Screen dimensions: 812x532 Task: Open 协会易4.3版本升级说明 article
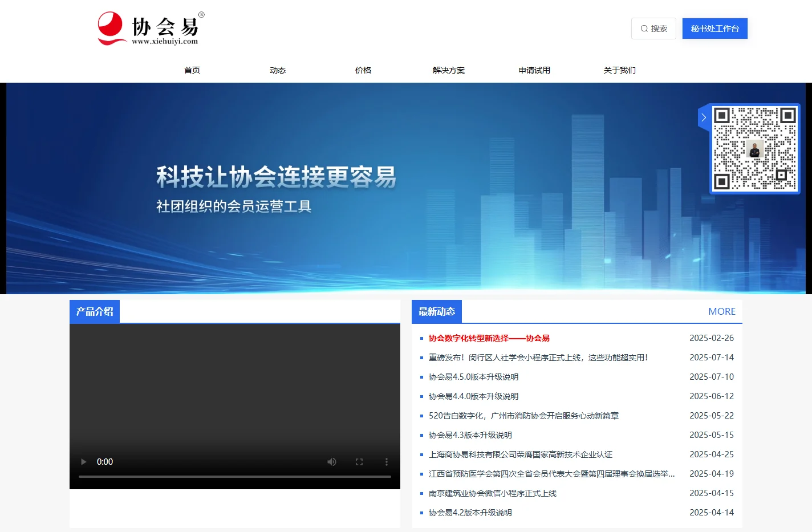coord(470,435)
